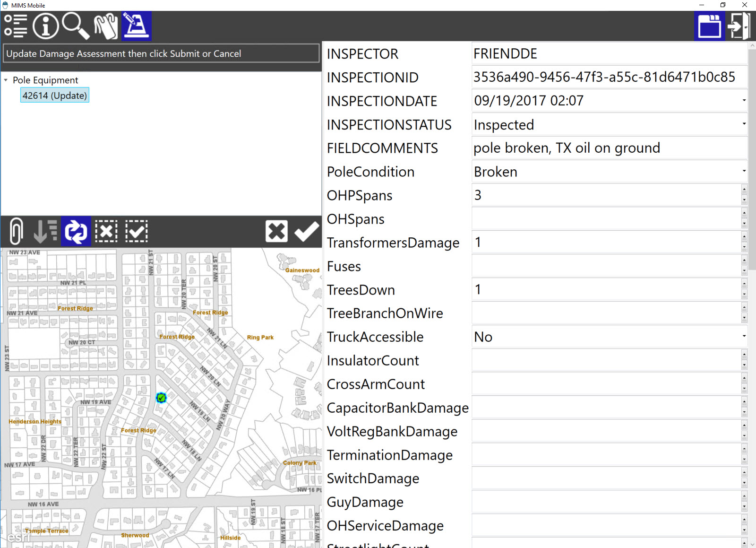Open the layer list tool

point(16,26)
